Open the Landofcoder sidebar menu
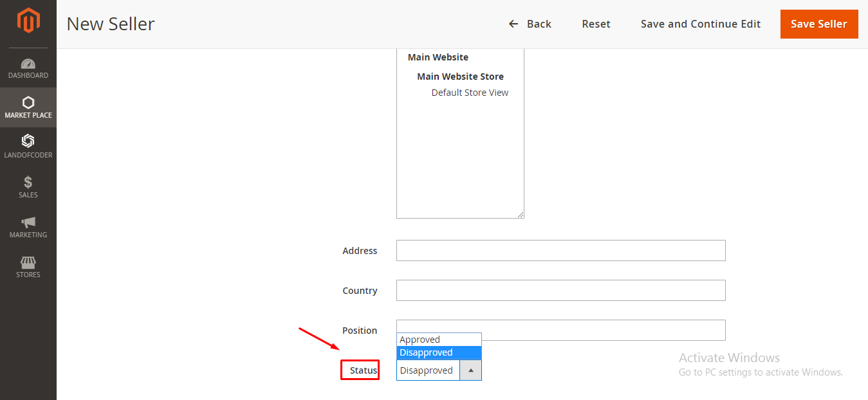The height and width of the screenshot is (400, 868). (x=28, y=147)
